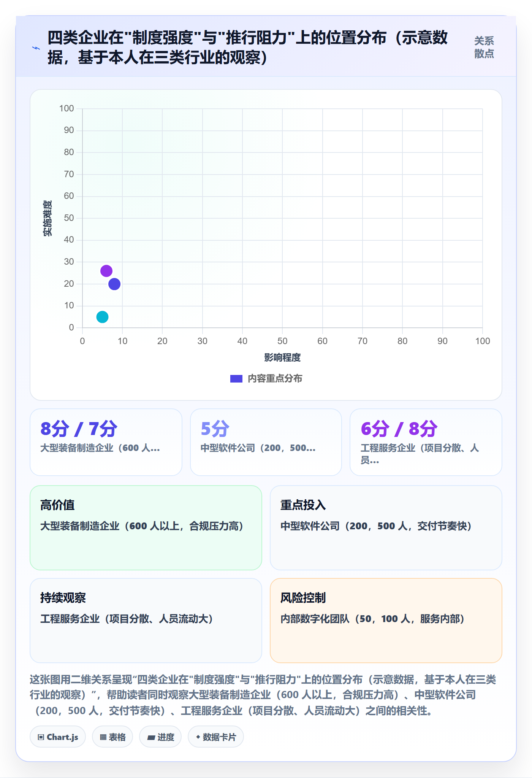Click the 数据卡片 tag chip
This screenshot has height=778, width=532.
point(216,737)
